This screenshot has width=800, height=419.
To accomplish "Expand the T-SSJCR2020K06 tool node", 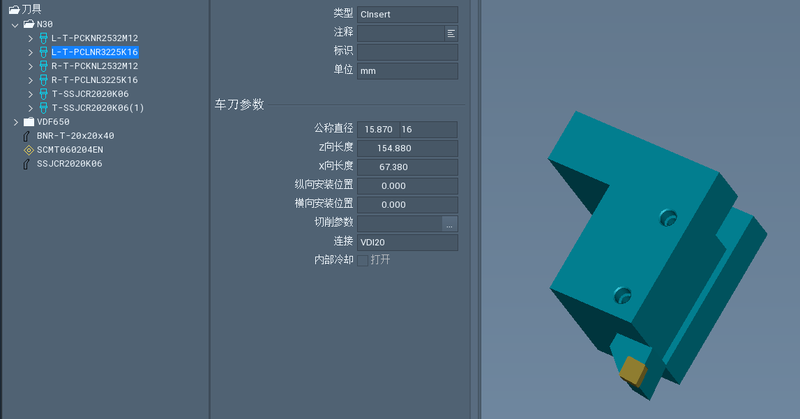I will coord(30,94).
